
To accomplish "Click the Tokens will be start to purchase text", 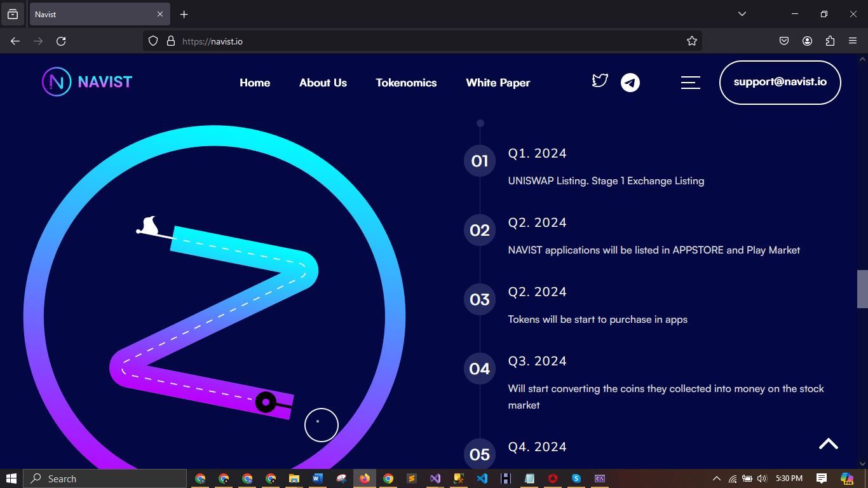I will [597, 320].
